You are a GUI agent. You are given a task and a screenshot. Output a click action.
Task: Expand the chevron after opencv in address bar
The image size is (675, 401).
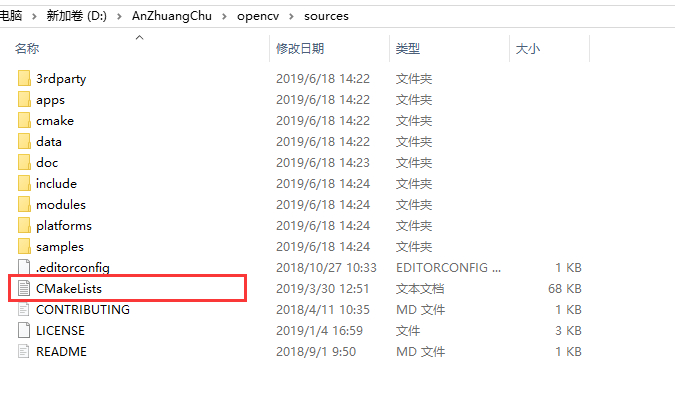point(291,16)
